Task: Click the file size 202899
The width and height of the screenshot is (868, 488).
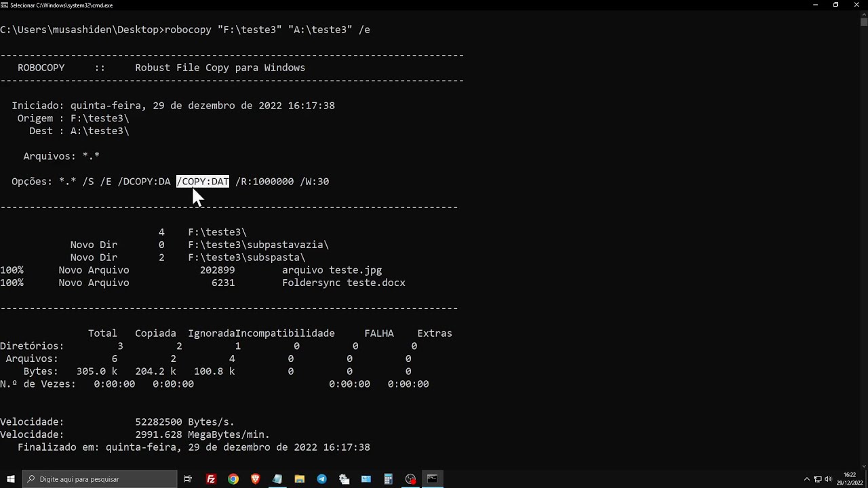Action: (217, 270)
